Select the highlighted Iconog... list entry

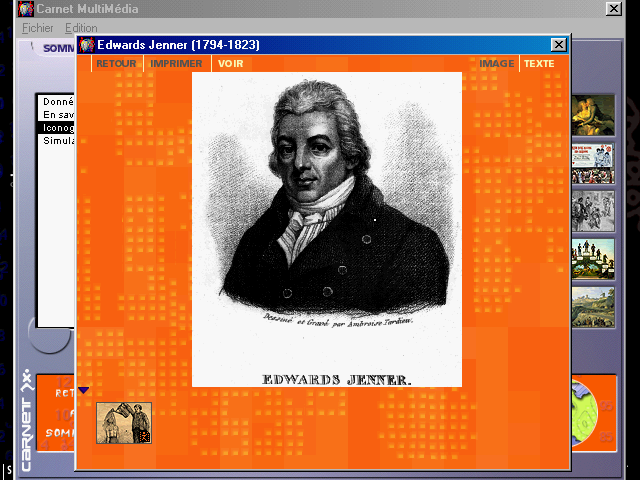tap(57, 128)
